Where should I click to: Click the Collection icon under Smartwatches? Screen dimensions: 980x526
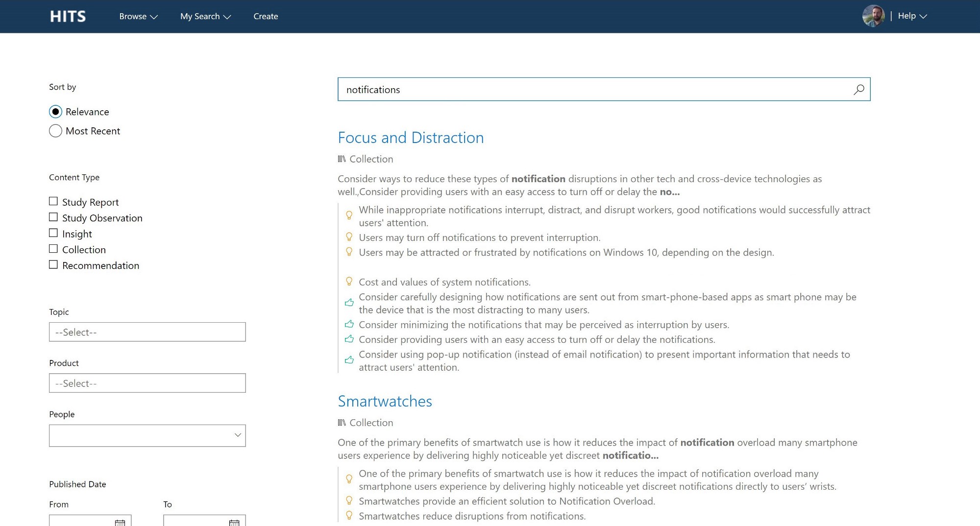coord(342,423)
